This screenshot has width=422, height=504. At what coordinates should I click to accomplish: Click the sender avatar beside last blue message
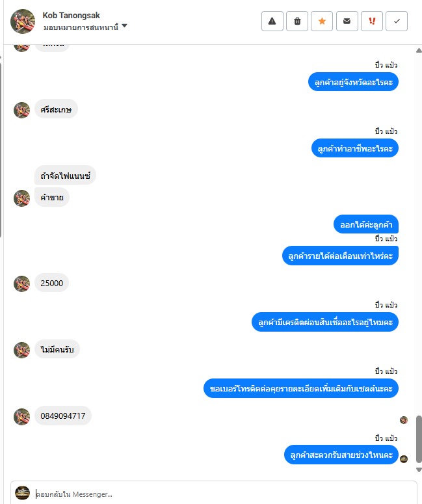coord(404,459)
